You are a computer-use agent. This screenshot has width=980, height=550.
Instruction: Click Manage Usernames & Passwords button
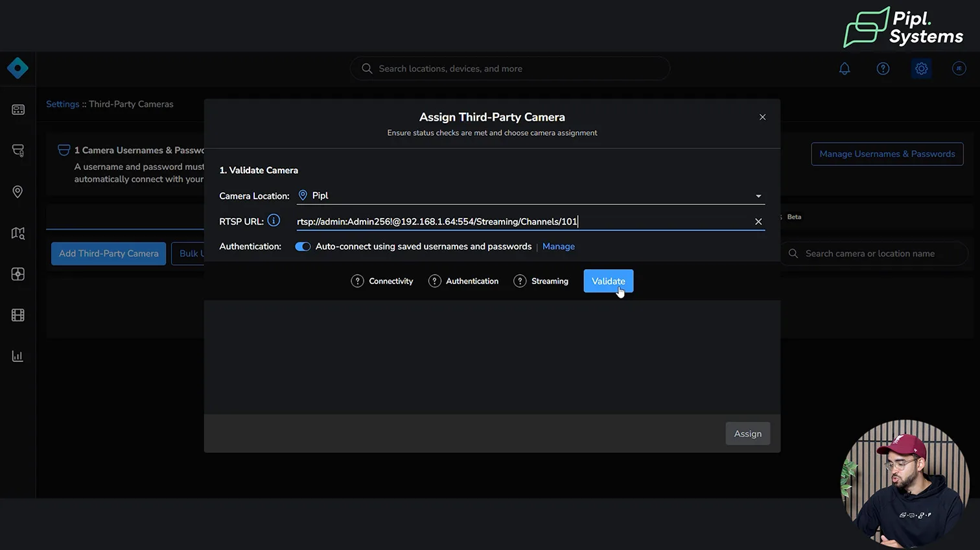[887, 154]
